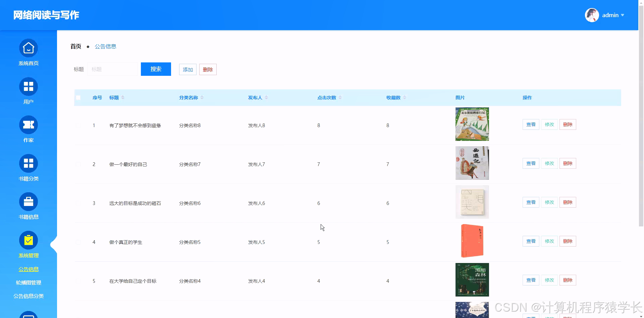This screenshot has height=318, width=644.
Task: Sort the table by 点击次数 column
Action: 340,98
